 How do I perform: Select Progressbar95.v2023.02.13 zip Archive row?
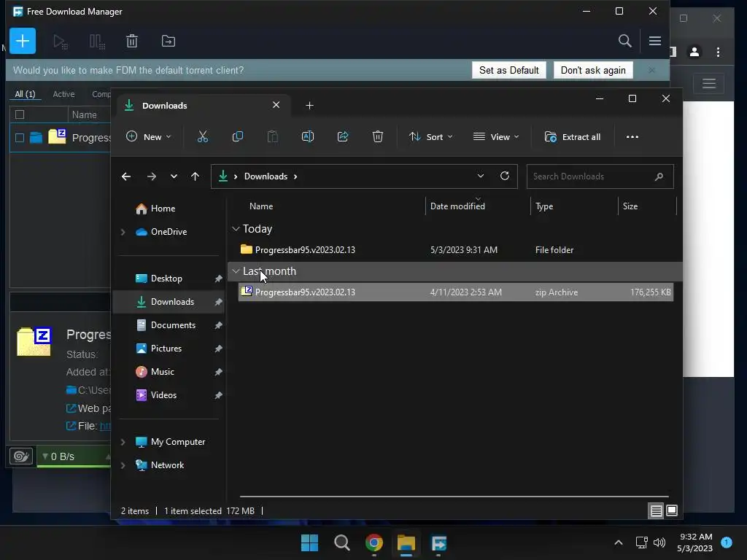[455, 292]
